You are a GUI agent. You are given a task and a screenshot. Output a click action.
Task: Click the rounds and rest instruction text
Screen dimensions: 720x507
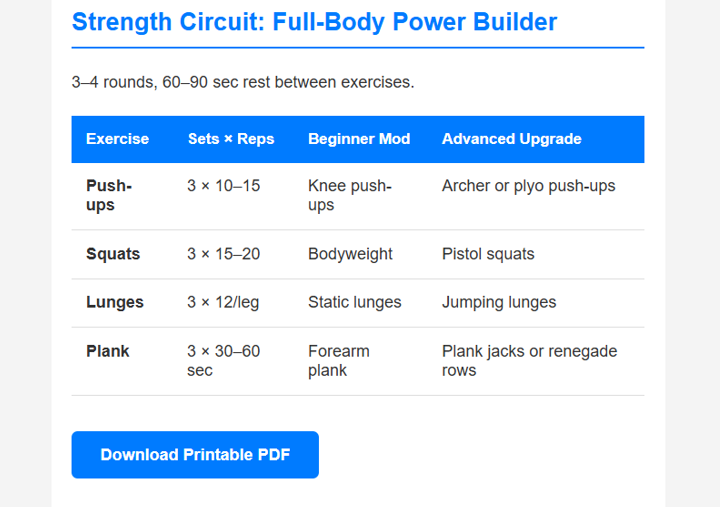click(x=243, y=82)
